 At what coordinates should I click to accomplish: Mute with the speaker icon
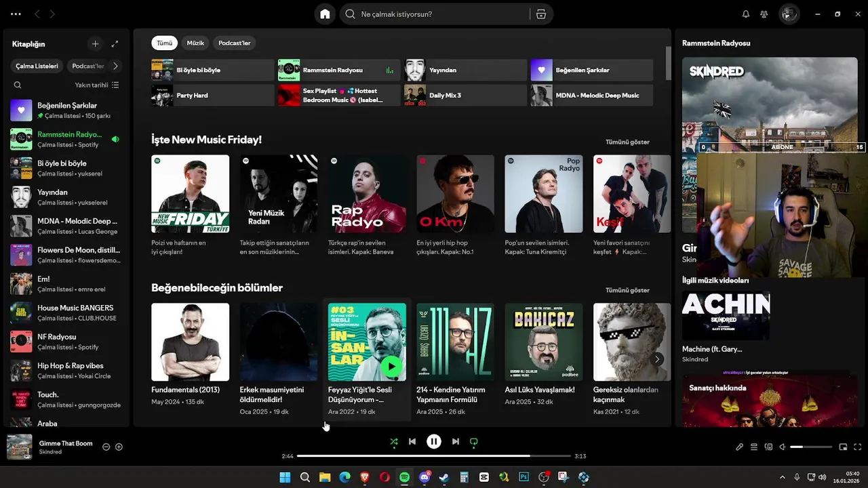tap(783, 447)
